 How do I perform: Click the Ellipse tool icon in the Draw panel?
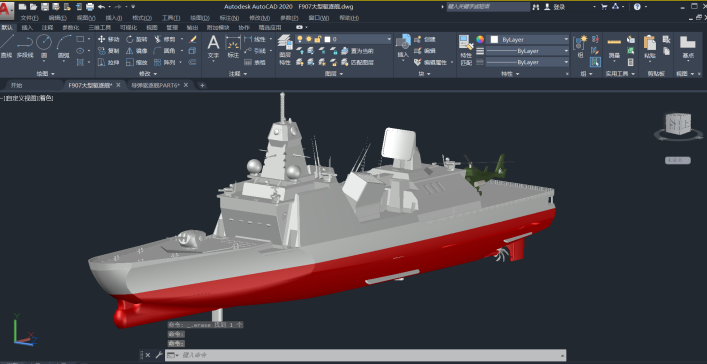click(x=80, y=51)
